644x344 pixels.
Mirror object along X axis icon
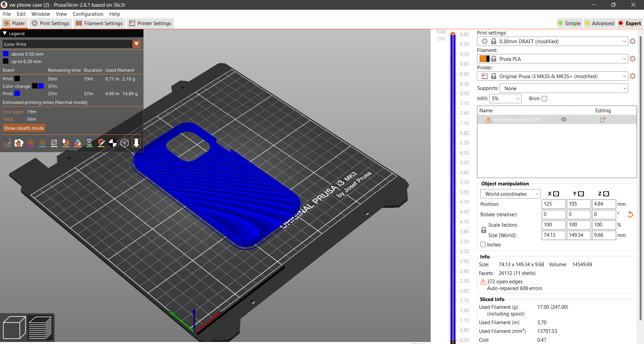[x=556, y=194]
